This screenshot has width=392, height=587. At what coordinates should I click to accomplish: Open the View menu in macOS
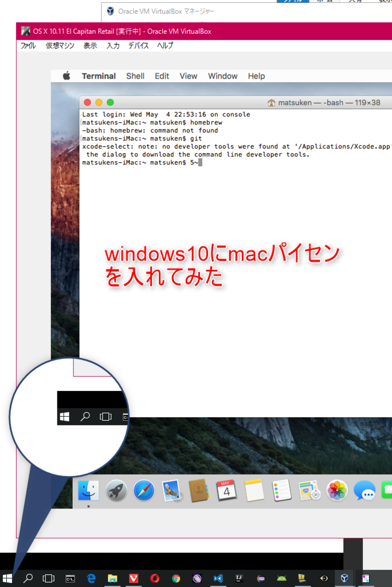[x=189, y=76]
